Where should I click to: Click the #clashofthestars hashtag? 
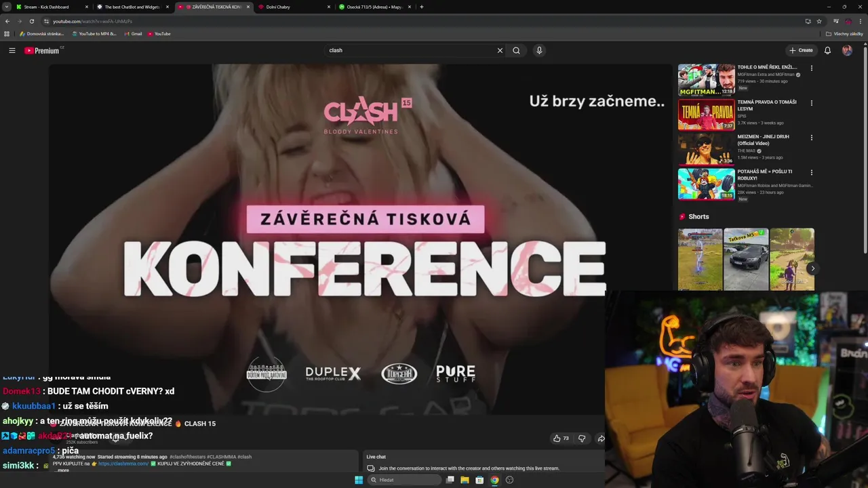point(187,457)
